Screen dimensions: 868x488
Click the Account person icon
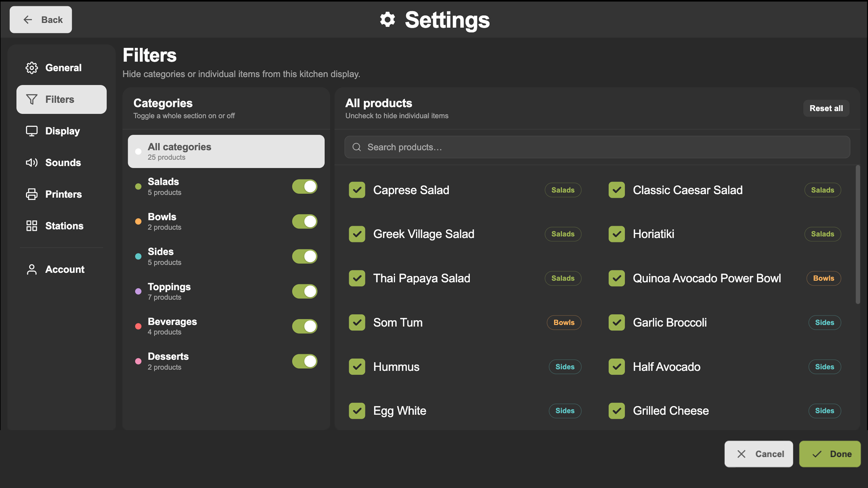(x=32, y=270)
